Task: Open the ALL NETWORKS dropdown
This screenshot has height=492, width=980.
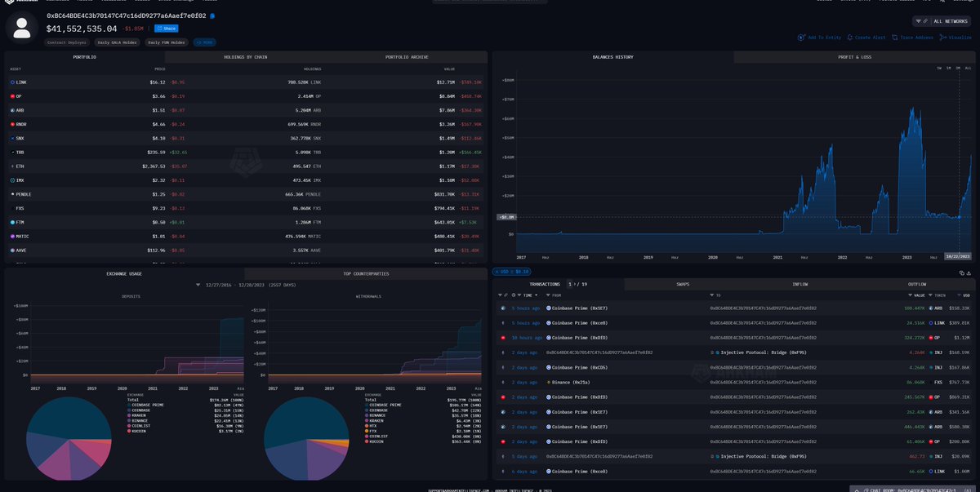Action: (x=951, y=20)
